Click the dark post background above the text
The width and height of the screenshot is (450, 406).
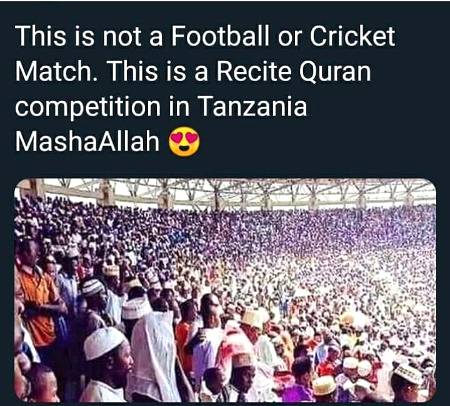(225, 12)
